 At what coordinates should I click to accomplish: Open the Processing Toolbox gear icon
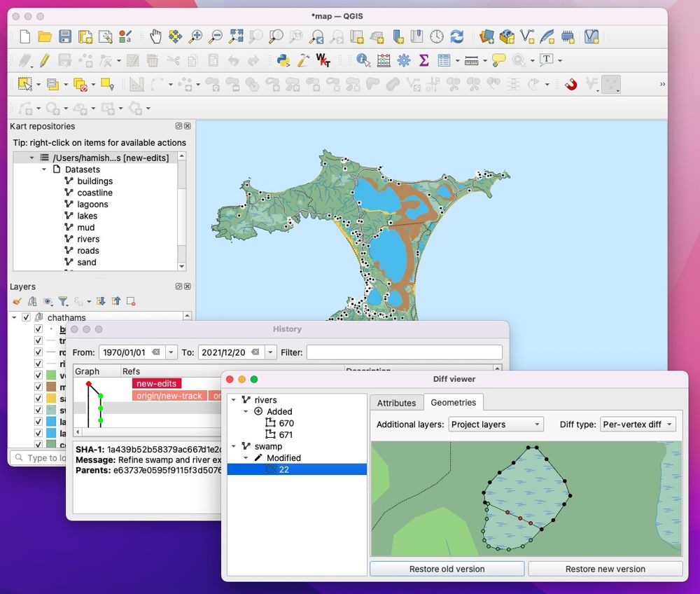tap(404, 60)
